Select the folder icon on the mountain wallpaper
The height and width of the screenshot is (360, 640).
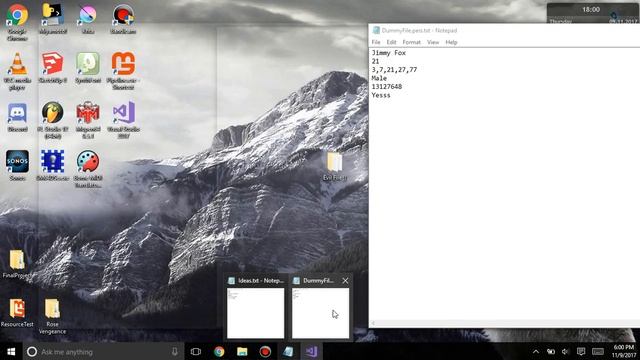coord(335,163)
